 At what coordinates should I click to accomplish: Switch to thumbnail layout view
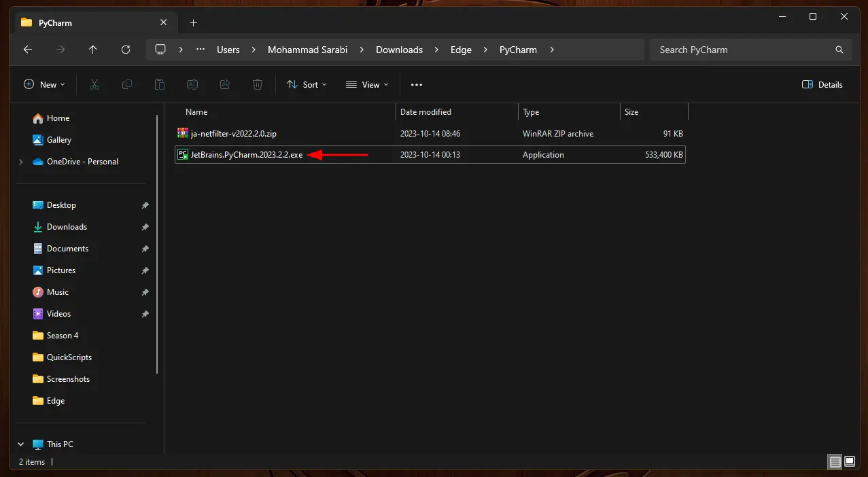click(850, 461)
